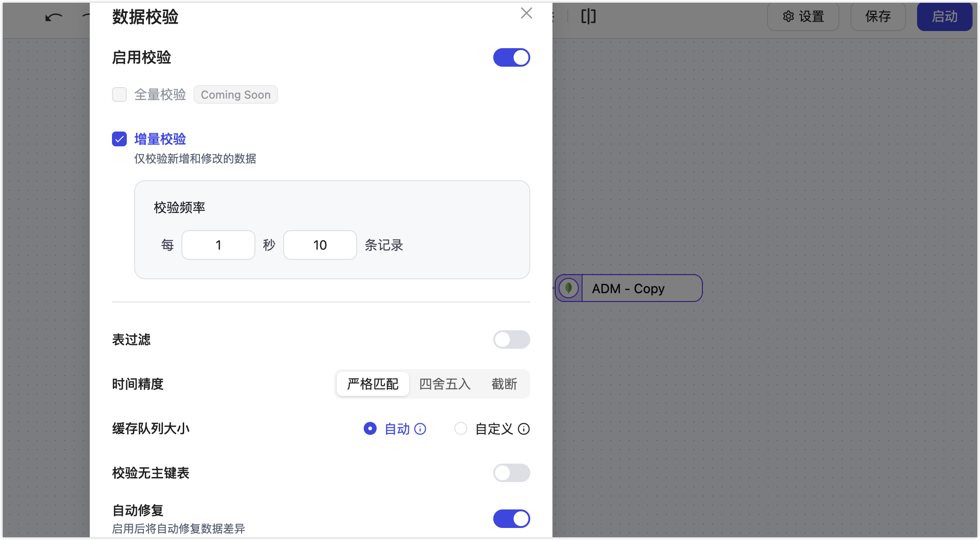Click the seconds input showing 1
The image size is (980, 540).
click(x=218, y=245)
